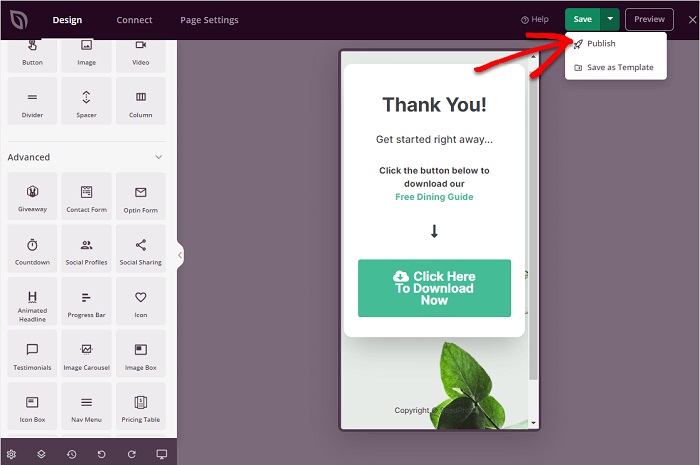
Task: Add the Image Carousel block
Action: [x=87, y=354]
